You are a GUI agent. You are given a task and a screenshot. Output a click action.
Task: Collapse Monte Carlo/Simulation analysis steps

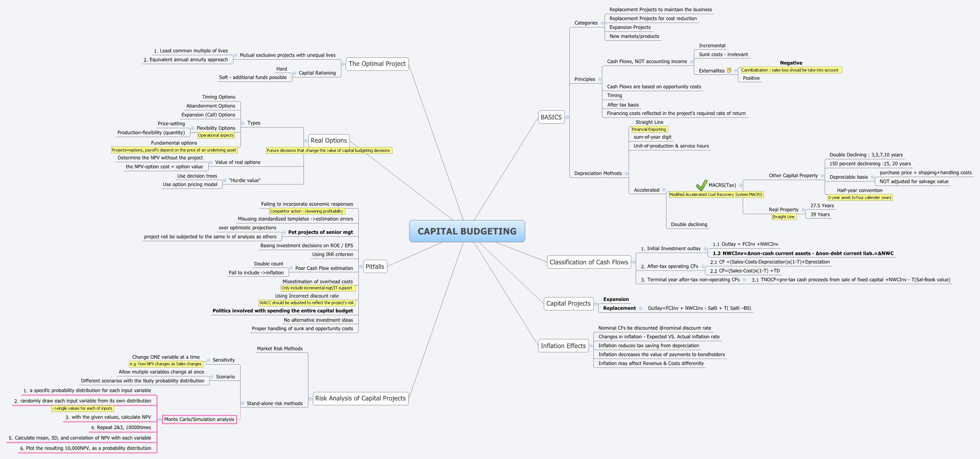tap(160, 419)
